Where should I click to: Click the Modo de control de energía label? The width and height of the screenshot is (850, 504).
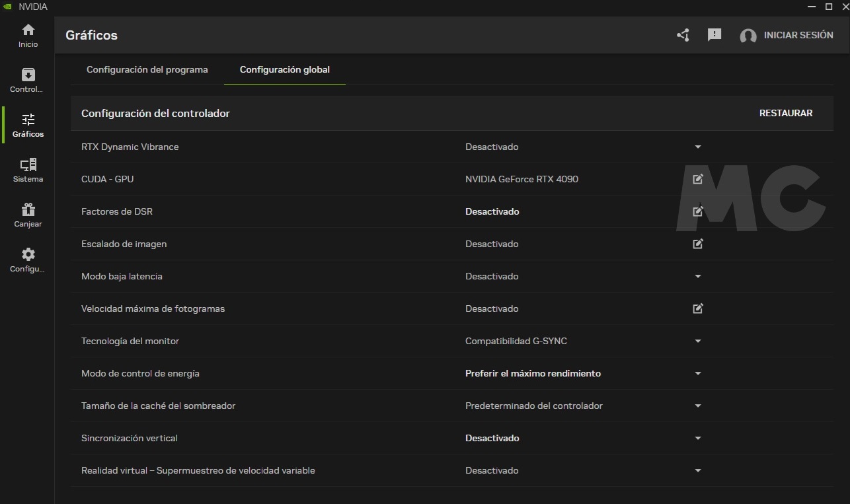click(x=140, y=373)
